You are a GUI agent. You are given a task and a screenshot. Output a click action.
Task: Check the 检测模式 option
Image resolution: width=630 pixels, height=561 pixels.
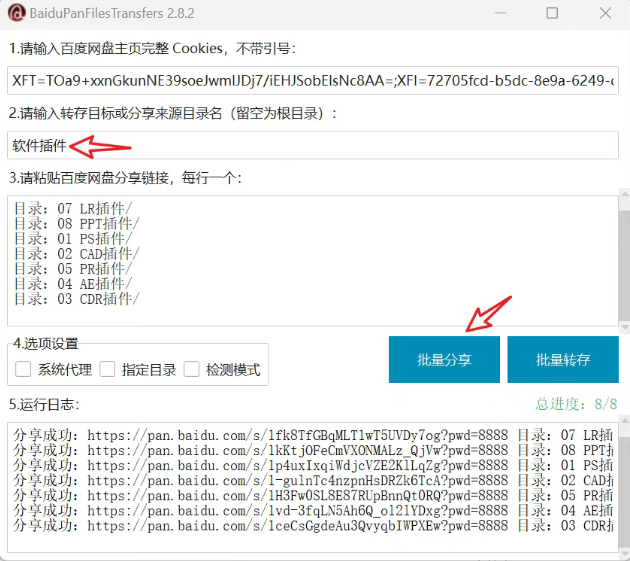pyautogui.click(x=191, y=369)
